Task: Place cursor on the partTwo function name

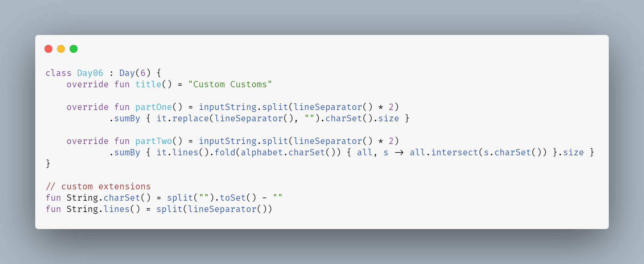Action: click(x=153, y=141)
